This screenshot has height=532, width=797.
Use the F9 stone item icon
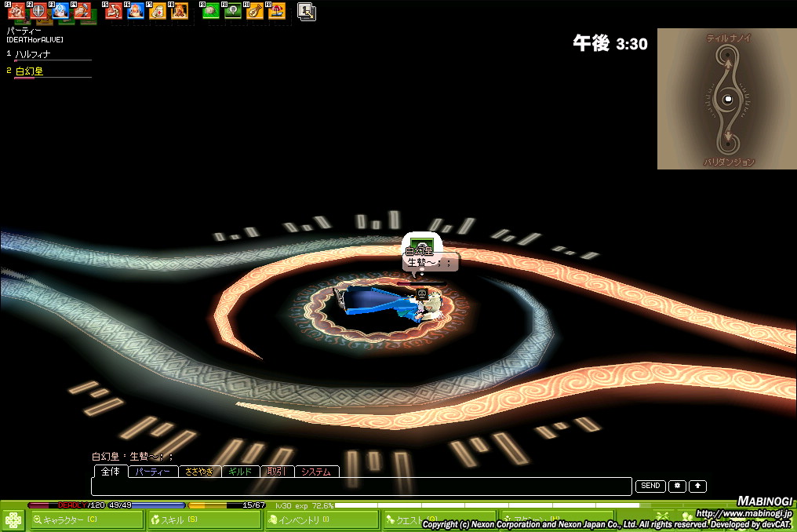click(x=211, y=11)
